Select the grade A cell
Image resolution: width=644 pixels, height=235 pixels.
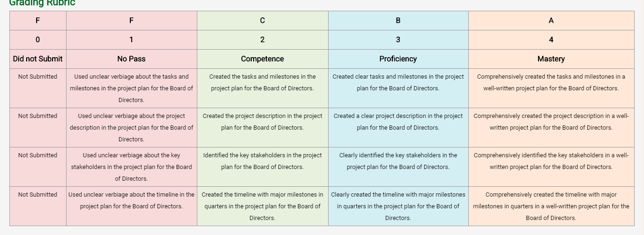pos(551,21)
